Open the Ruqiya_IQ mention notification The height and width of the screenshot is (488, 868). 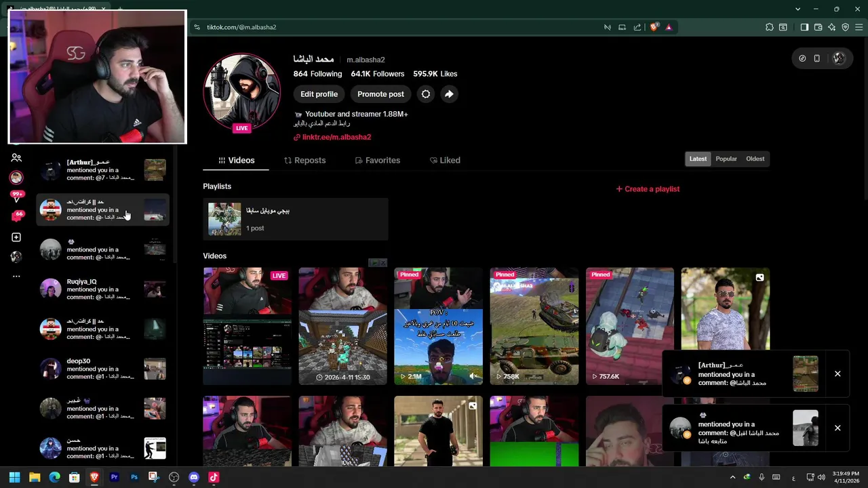pyautogui.click(x=102, y=289)
